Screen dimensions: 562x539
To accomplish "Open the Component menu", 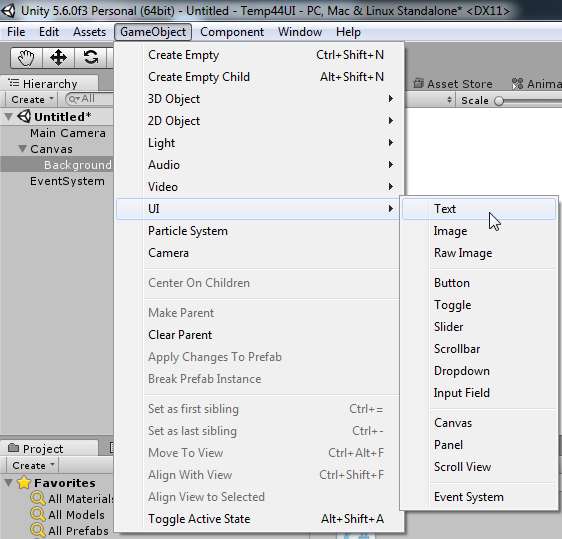I will coord(232,32).
